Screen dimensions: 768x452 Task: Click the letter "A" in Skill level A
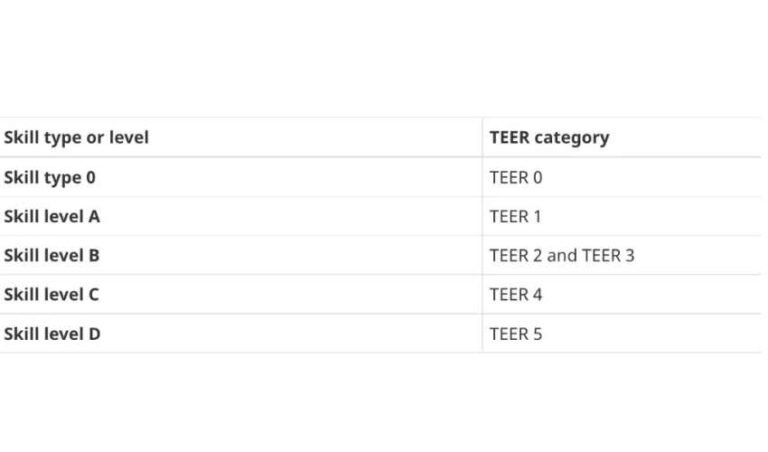point(94,216)
